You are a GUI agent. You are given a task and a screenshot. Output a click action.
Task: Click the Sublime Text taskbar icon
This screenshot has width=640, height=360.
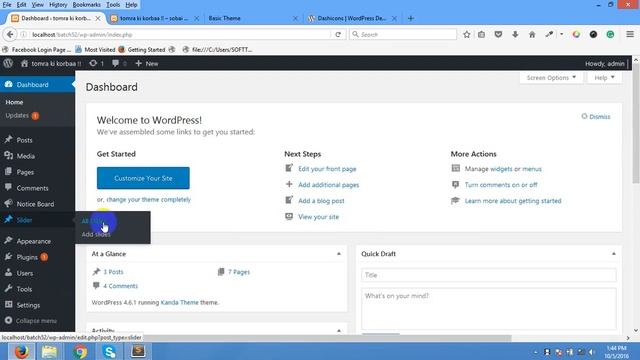click(138, 351)
